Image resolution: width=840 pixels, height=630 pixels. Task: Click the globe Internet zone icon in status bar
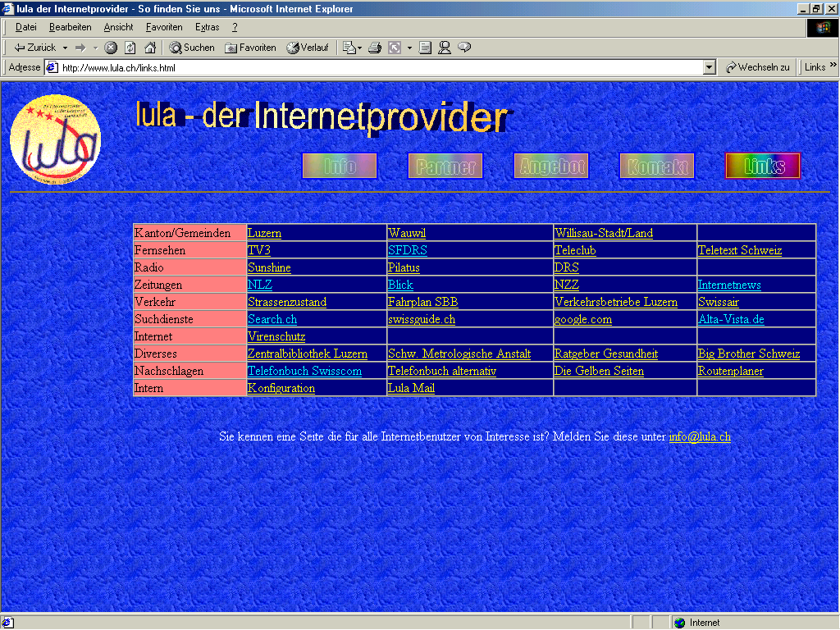coord(680,623)
